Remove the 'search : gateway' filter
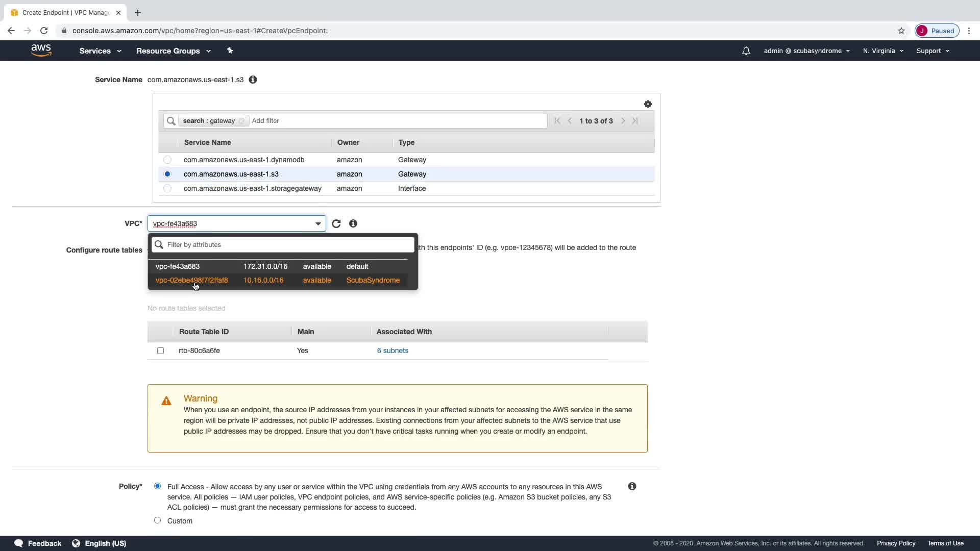The width and height of the screenshot is (980, 551). point(241,121)
